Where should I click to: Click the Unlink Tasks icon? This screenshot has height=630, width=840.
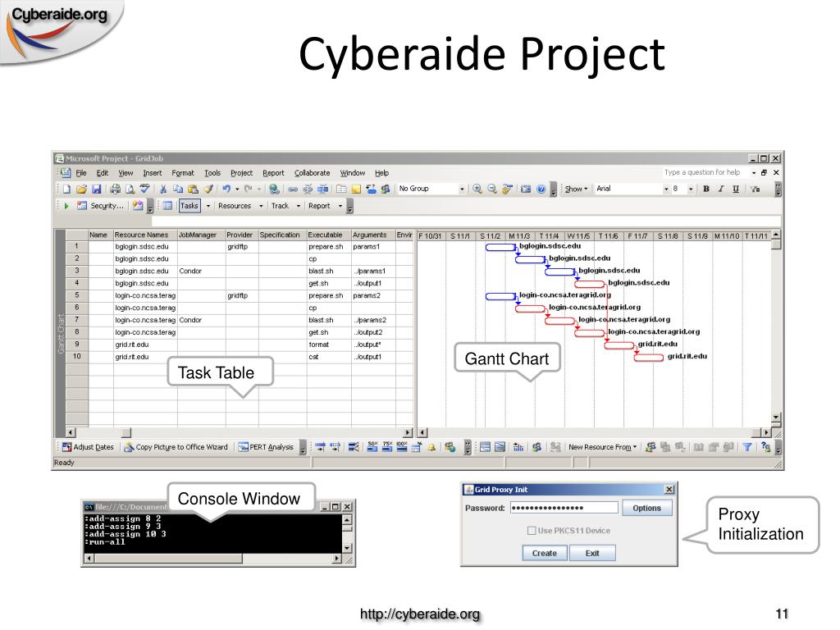click(x=308, y=189)
